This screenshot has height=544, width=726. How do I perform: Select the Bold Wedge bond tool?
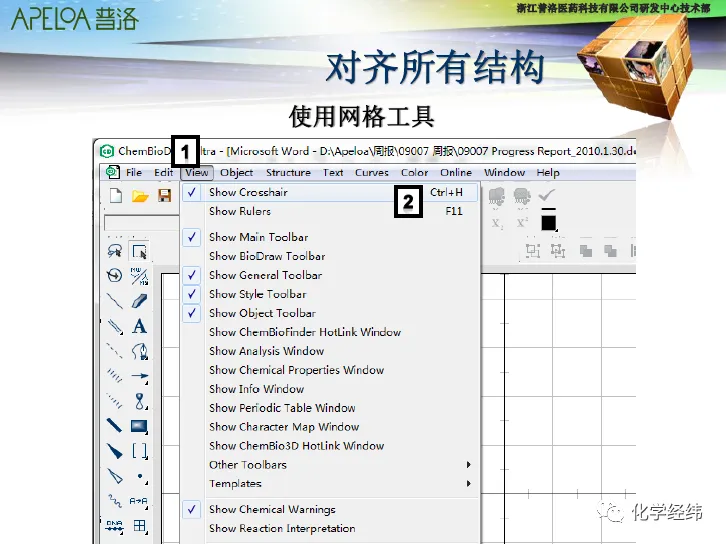114,450
